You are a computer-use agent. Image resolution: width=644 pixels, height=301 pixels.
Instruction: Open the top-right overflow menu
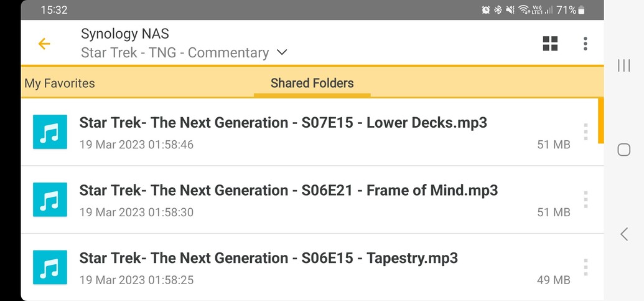tap(585, 44)
